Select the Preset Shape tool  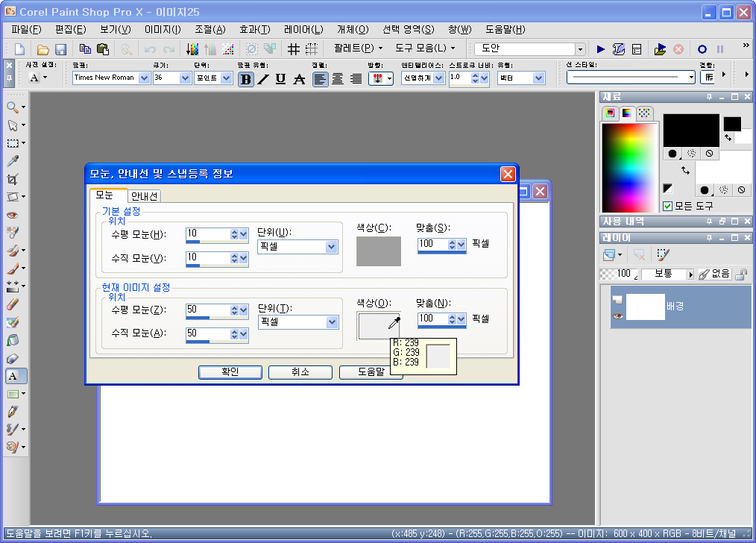tap(13, 394)
